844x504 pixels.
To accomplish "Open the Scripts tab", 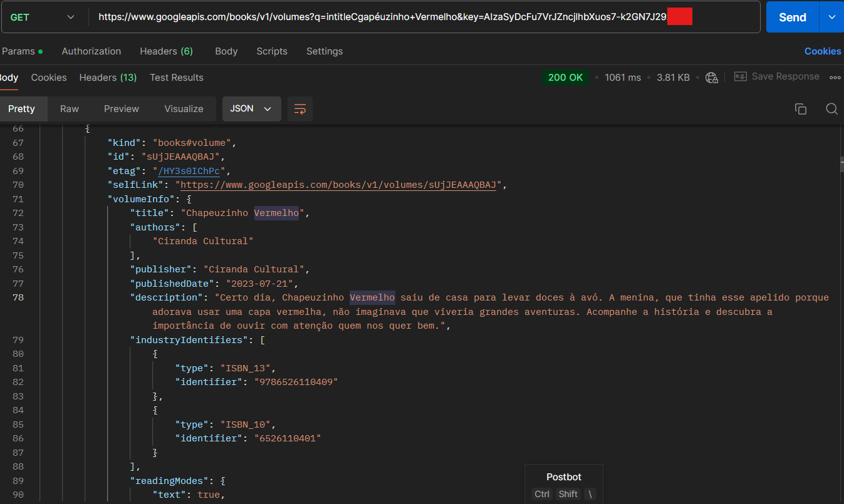I will [x=272, y=51].
